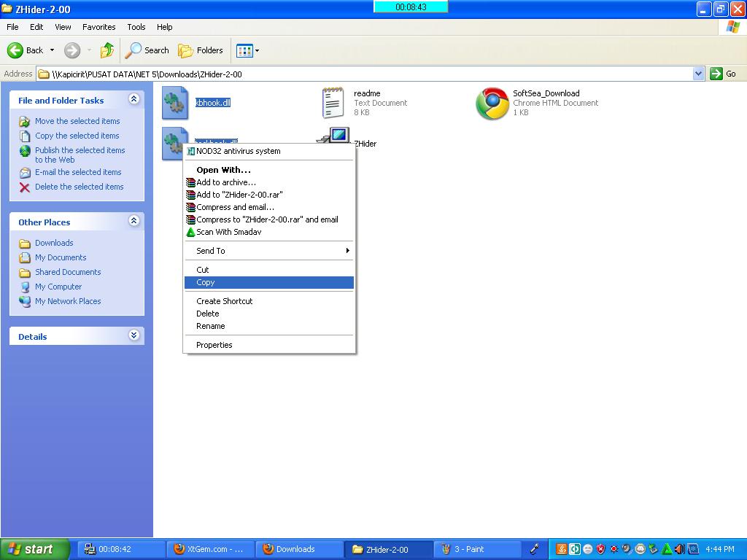The height and width of the screenshot is (560, 747).
Task: Switch to ZHider-2-00 taskbar item
Action: coord(388,549)
